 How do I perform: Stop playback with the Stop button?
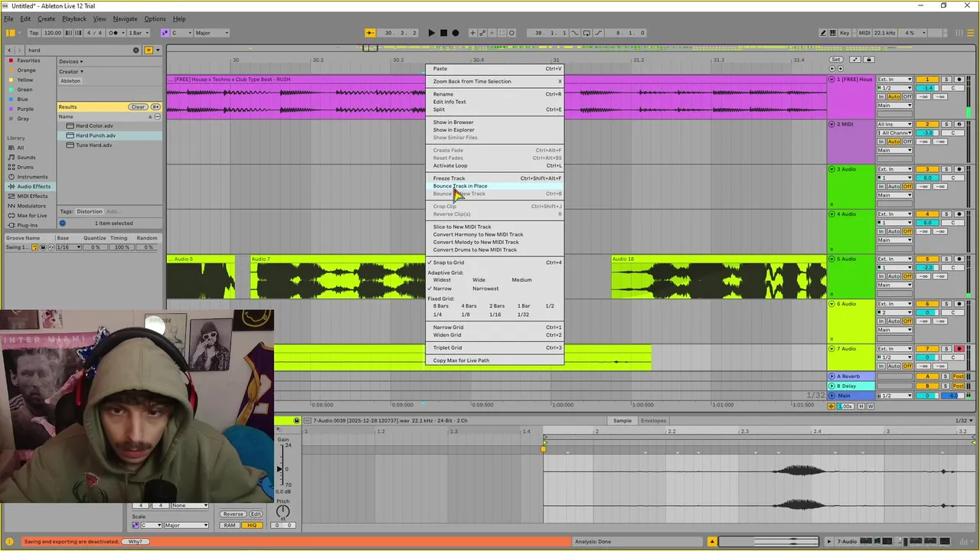click(x=443, y=33)
